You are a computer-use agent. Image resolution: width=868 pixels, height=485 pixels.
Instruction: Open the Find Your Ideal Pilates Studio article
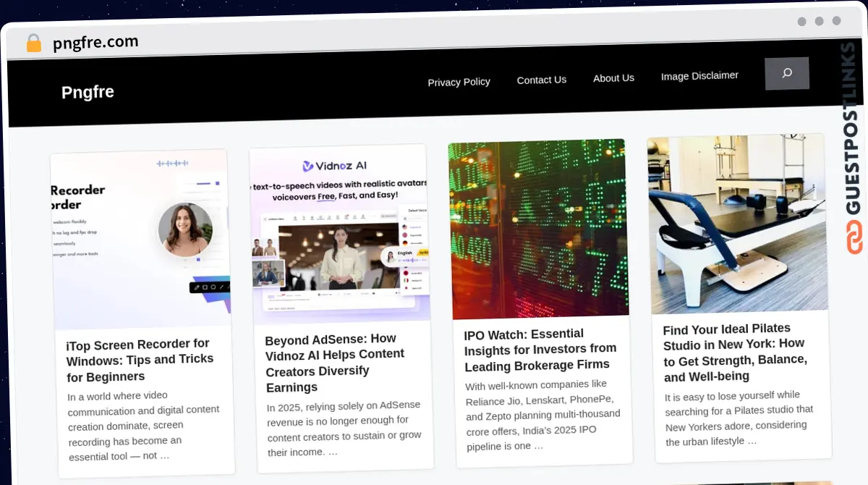(734, 353)
